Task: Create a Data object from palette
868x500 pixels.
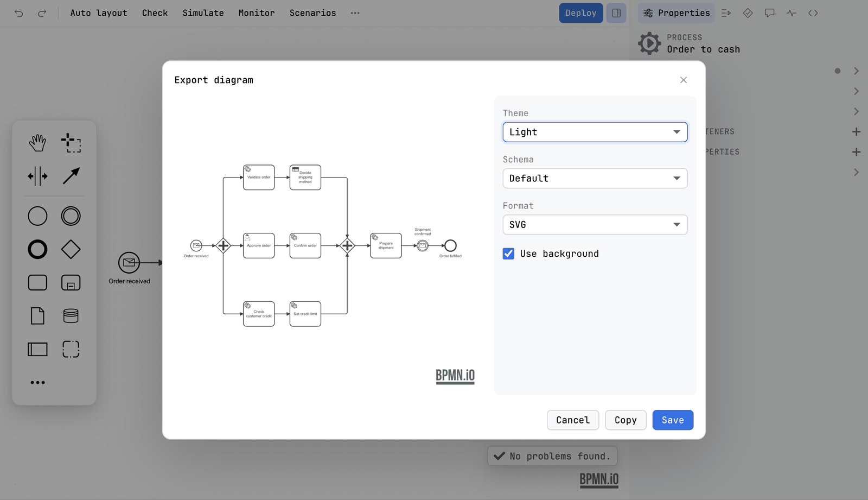Action: [x=37, y=316]
